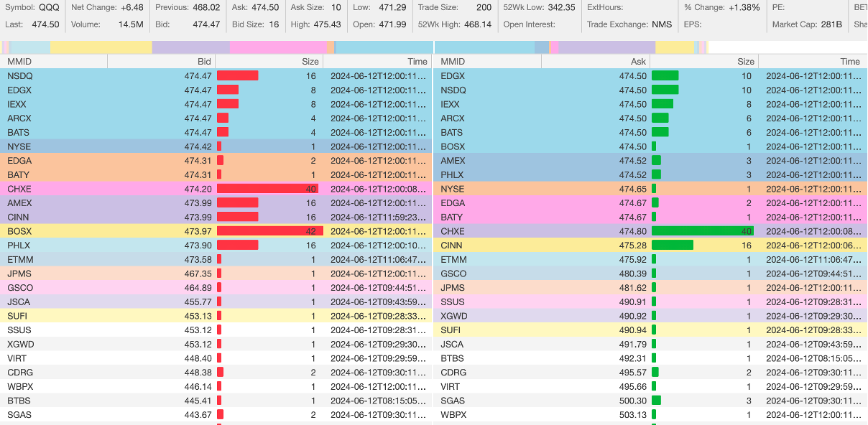The image size is (868, 425).
Task: Click the Net Change value +6.48
Action: [132, 7]
